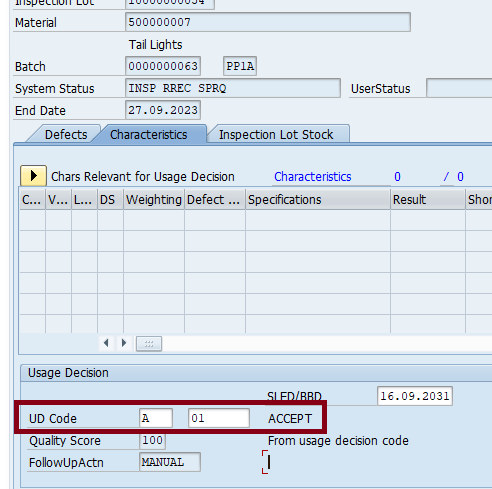The image size is (492, 489).
Task: Click the table scroll left arrow
Action: (x=106, y=343)
